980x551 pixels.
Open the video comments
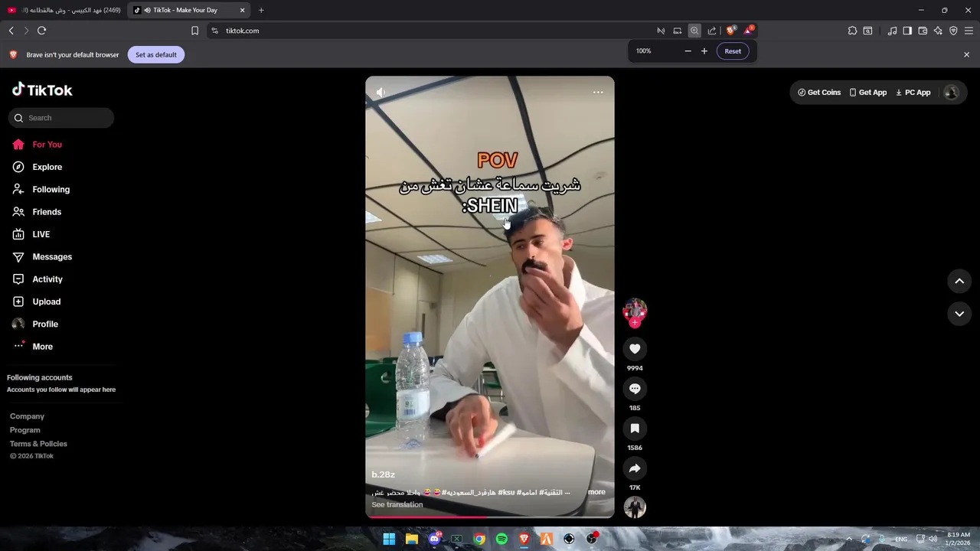[x=635, y=389]
